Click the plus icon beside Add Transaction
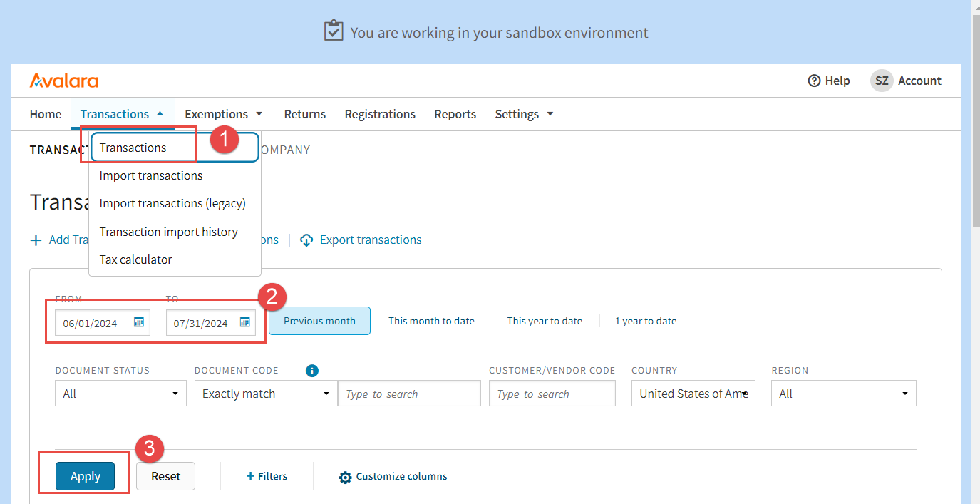The width and height of the screenshot is (980, 504). click(36, 240)
